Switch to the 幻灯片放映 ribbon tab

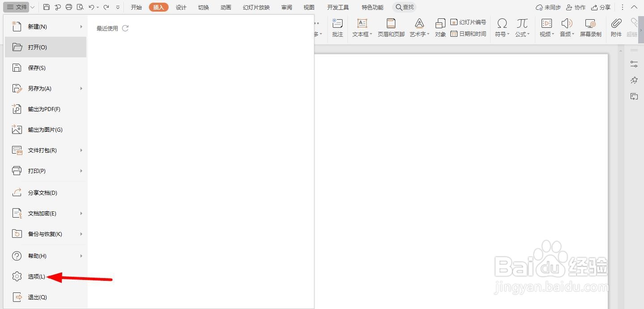tap(256, 7)
